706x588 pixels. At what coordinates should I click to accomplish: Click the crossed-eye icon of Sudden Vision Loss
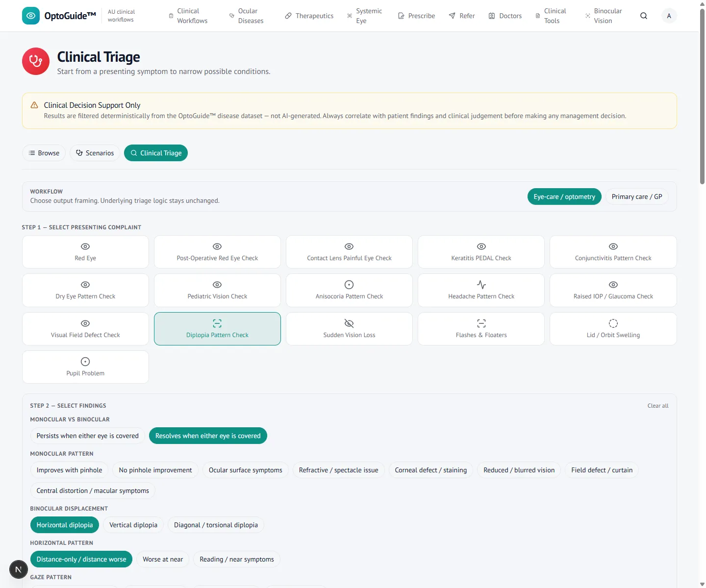click(x=349, y=323)
